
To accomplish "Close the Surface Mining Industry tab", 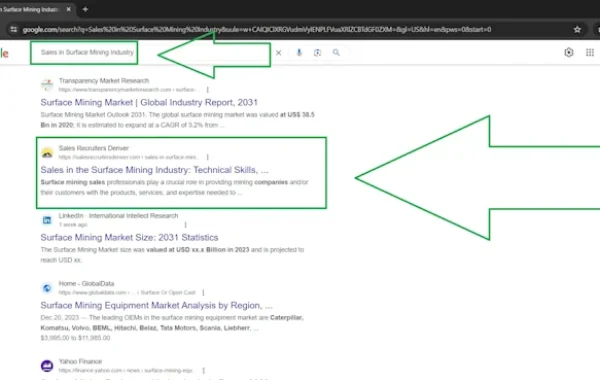I will point(68,9).
